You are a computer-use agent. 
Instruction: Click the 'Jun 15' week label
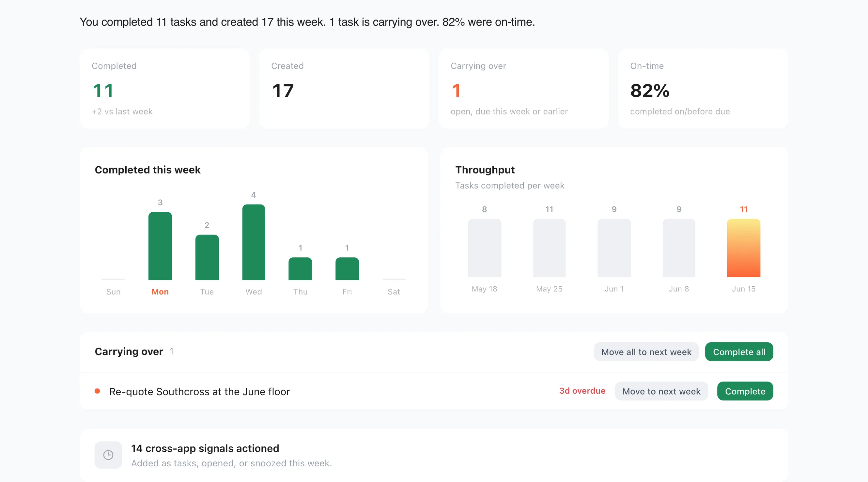pyautogui.click(x=744, y=289)
